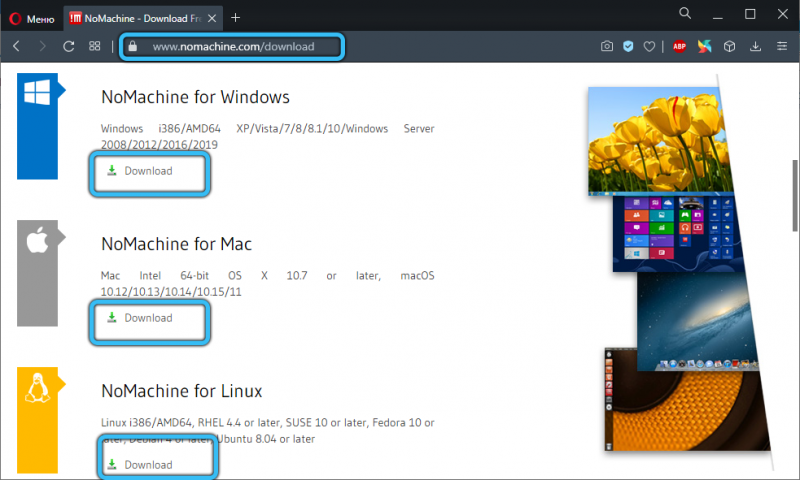Click the yellow tulips screenshot image
Image resolution: width=800 pixels, height=480 pixels.
pyautogui.click(x=660, y=141)
